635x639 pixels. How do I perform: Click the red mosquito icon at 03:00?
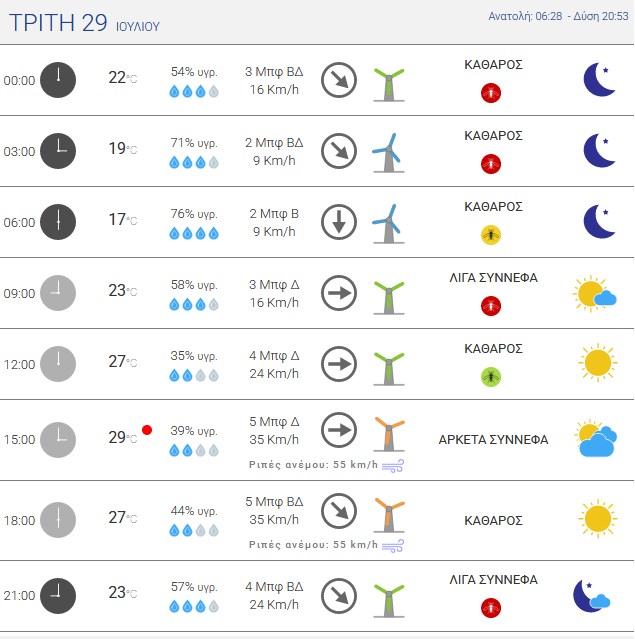point(491,164)
